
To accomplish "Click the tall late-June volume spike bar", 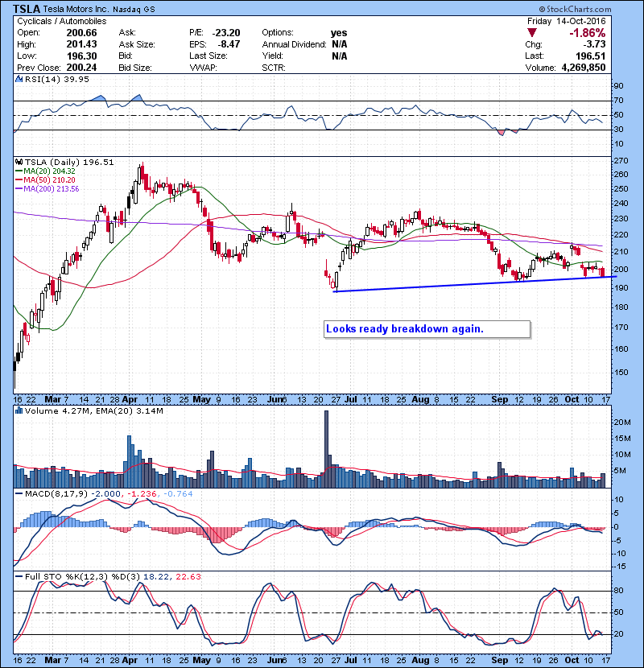I will 327,449.
